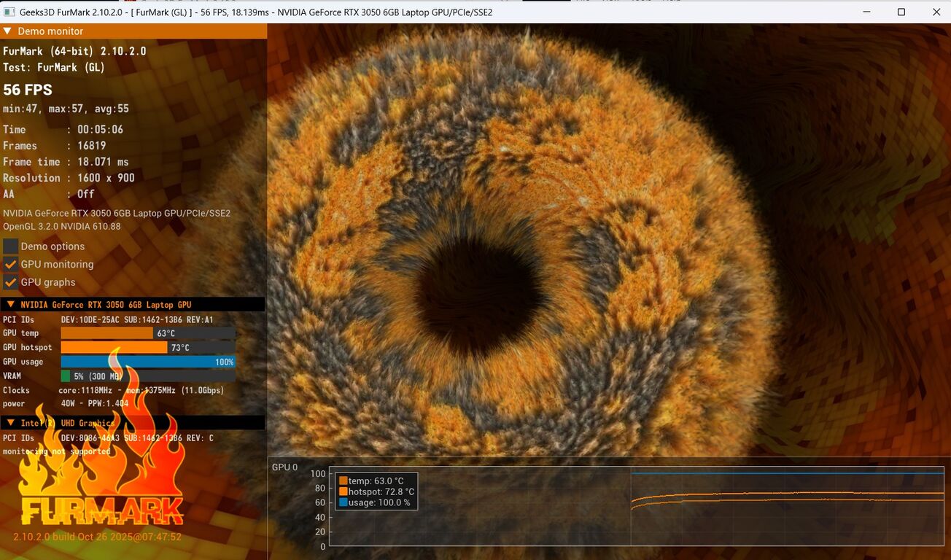Viewport: 951px width, 560px height.
Task: Click the Resolution value 1600 x 900
Action: click(x=106, y=178)
